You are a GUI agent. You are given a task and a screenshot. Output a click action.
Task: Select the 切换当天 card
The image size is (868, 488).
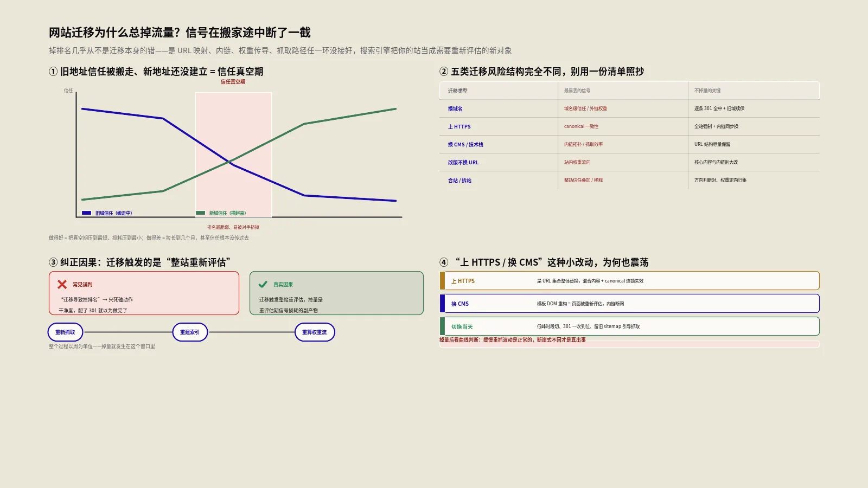pos(629,326)
